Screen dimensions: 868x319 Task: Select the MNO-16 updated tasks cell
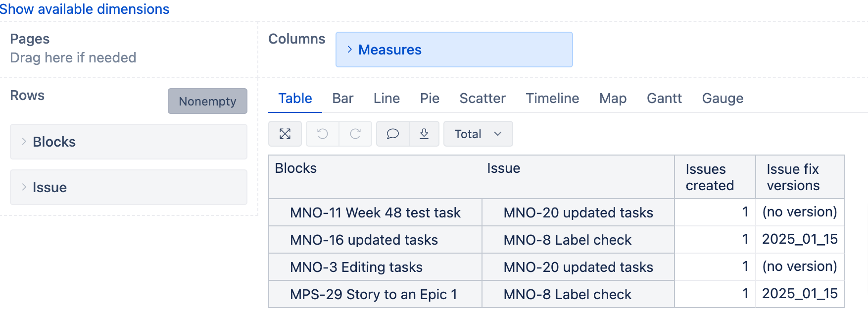[364, 240]
